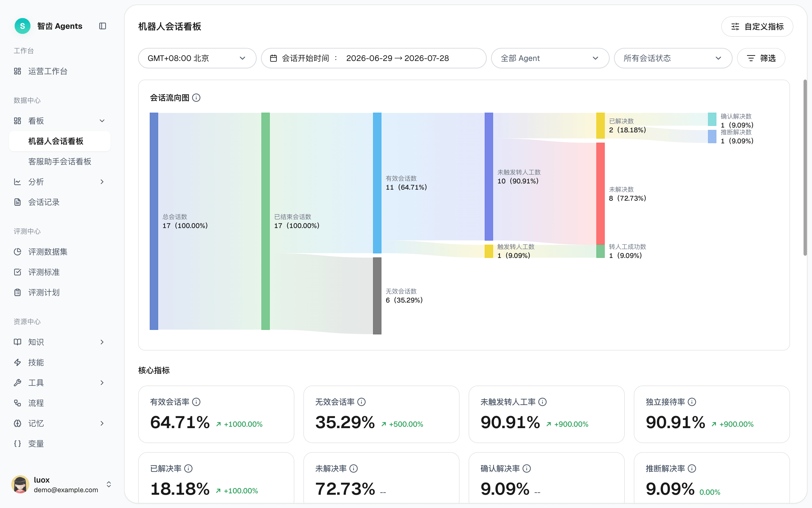Viewport: 812px width, 508px height.
Task: Click the green S logo of 智齿 Agents
Action: pyautogui.click(x=23, y=26)
